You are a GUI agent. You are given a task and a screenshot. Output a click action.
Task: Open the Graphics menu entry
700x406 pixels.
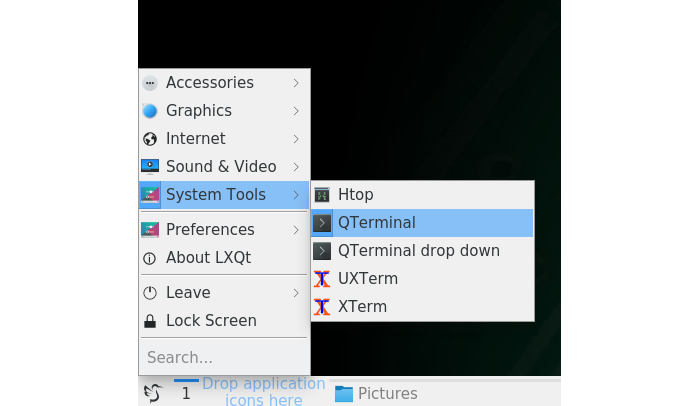(224, 111)
